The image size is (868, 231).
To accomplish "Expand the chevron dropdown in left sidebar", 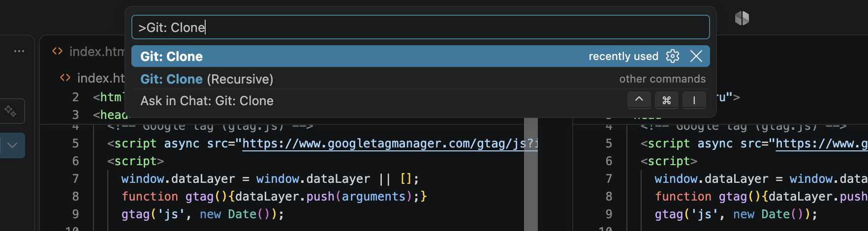I will tap(12, 145).
